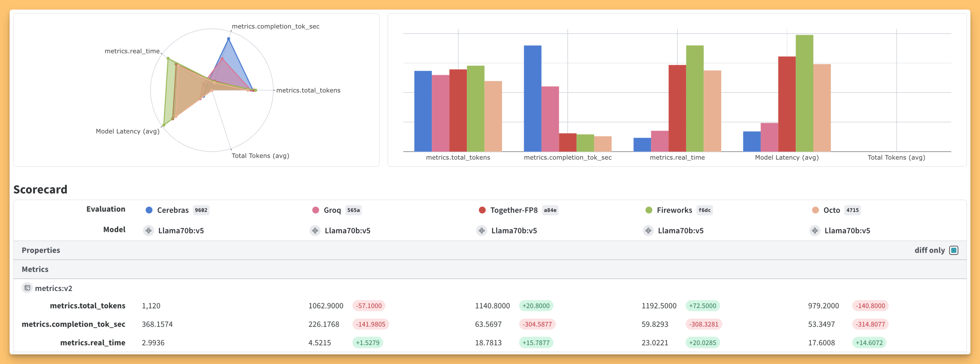
Task: Collapse the Properties section header
Action: click(41, 250)
